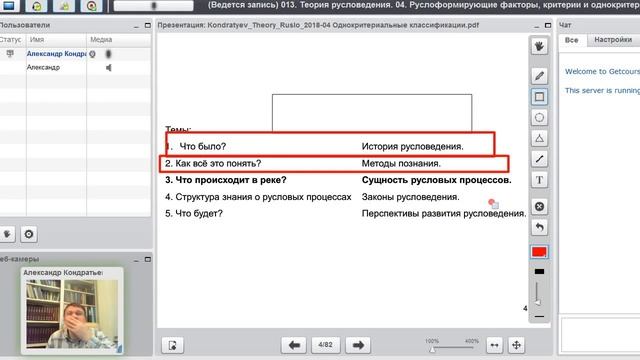Screen dimensions: 640x360
Task: Click the chat message input field
Action: click(x=601, y=336)
